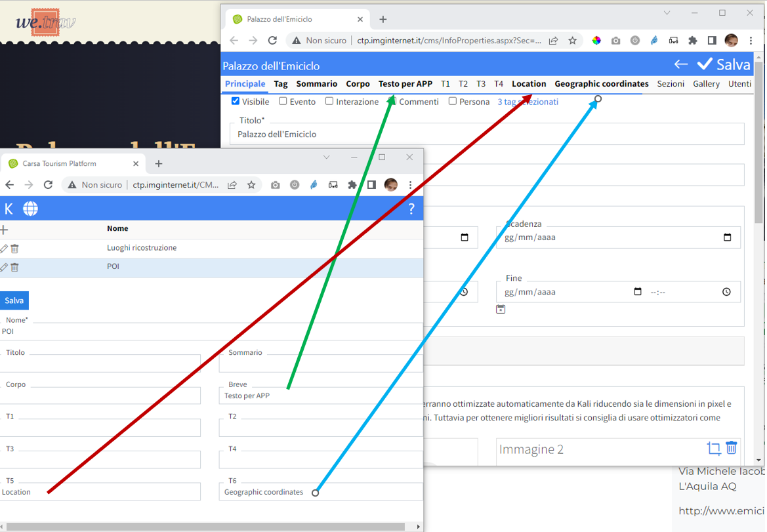Click the back arrow in Palazzo dell'Emiciclo blue header
The width and height of the screenshot is (767, 532).
681,64
